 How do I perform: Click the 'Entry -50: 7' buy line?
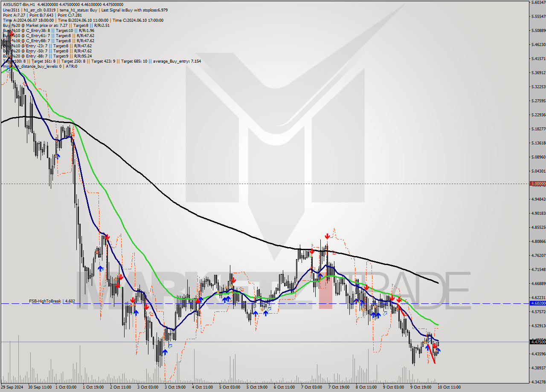coord(47,51)
